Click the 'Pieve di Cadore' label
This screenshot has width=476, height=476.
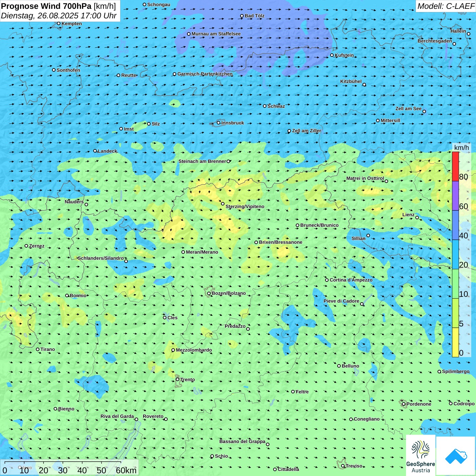point(341,301)
